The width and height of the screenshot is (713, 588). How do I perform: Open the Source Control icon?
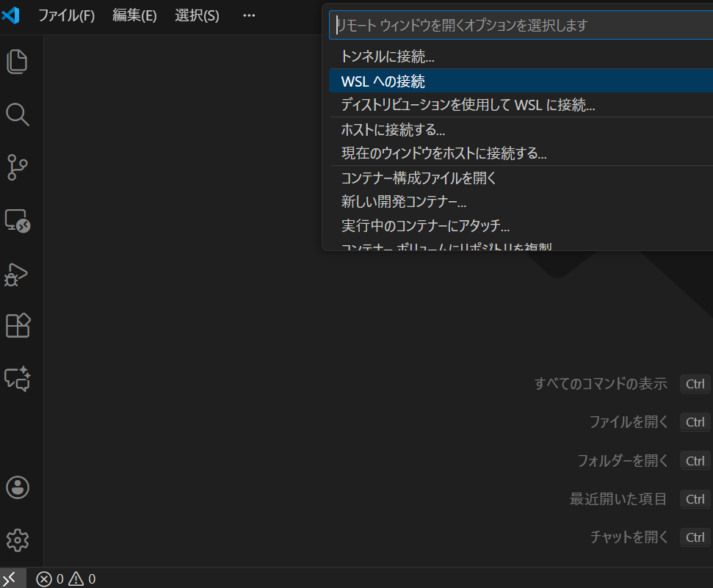17,167
